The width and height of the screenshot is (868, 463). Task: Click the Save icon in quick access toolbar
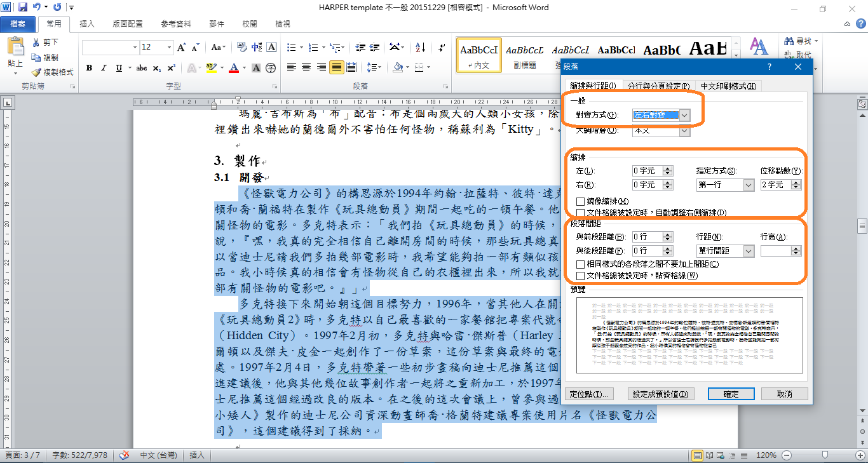[23, 8]
